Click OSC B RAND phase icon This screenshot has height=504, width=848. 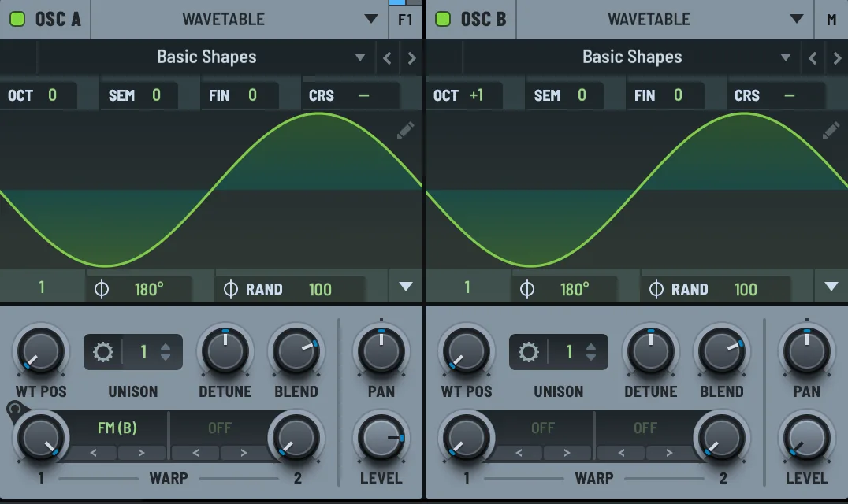pos(656,289)
